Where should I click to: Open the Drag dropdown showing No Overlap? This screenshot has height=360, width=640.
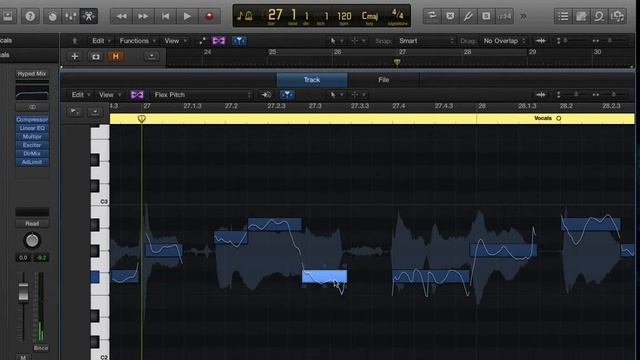[504, 41]
